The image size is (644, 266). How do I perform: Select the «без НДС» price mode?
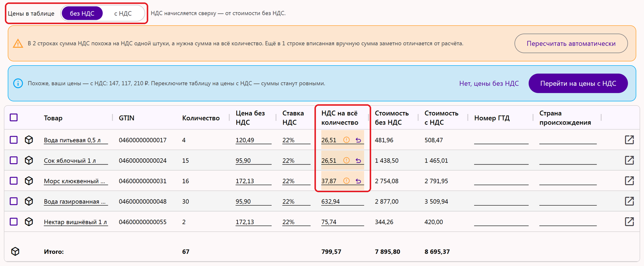click(x=82, y=13)
